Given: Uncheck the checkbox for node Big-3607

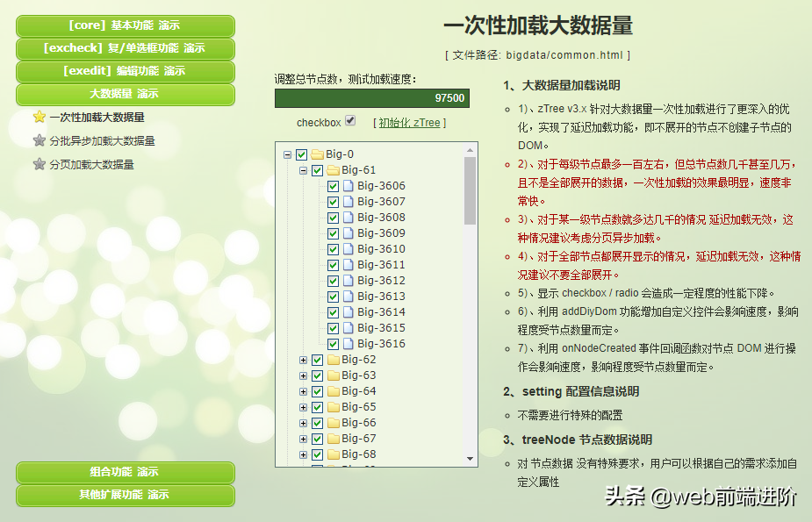Looking at the screenshot, I should coord(332,201).
